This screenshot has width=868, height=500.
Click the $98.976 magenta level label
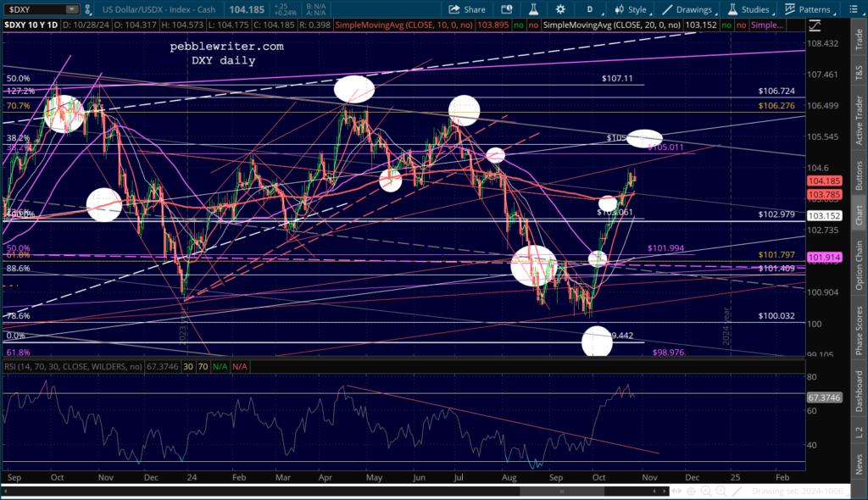click(x=669, y=353)
